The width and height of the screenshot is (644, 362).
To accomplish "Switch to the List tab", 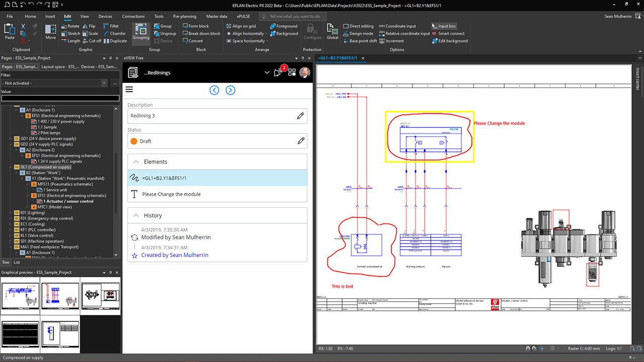I will 17,262.
